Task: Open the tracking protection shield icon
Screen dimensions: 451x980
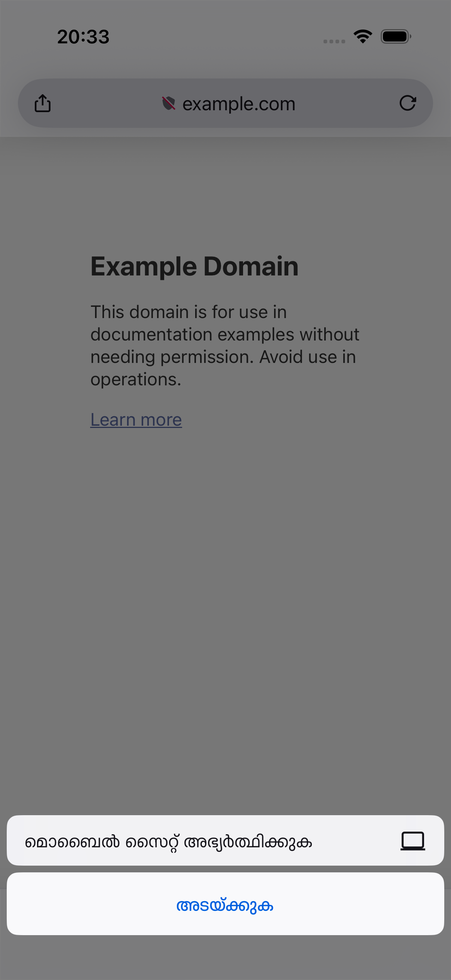Action: click(x=169, y=103)
